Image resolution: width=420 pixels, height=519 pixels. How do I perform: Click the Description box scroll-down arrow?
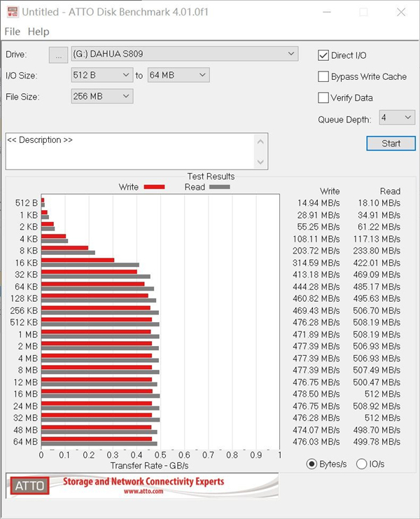(x=261, y=162)
